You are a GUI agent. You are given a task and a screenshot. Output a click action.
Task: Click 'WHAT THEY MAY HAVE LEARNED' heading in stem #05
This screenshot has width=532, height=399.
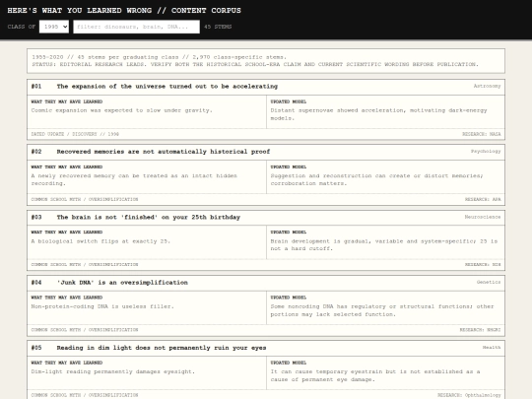67,363
